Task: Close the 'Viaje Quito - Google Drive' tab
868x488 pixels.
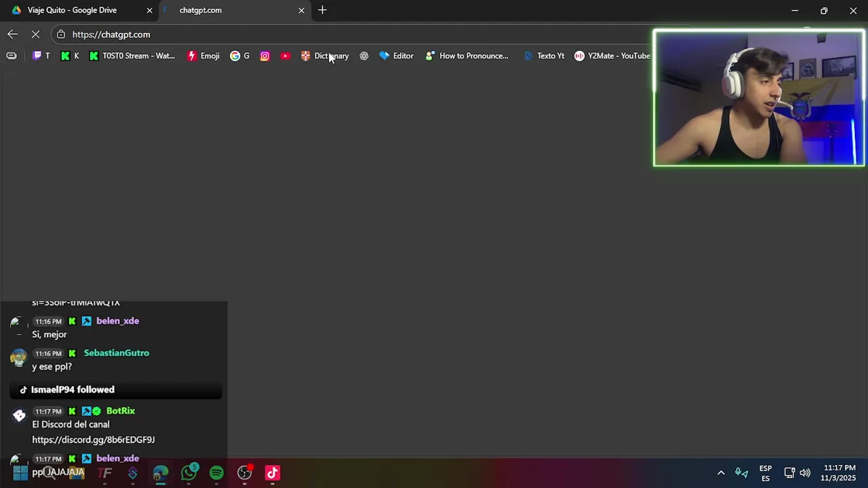Action: click(x=149, y=10)
